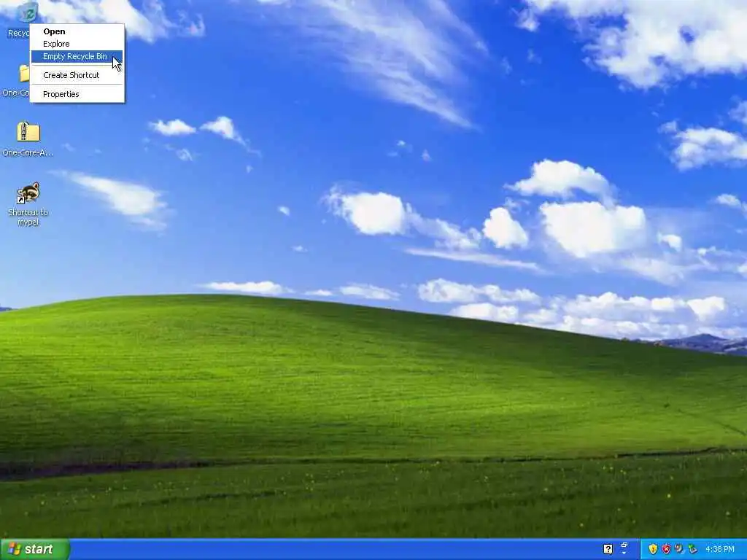Click the 'One-Core-A...' label text

(28, 153)
